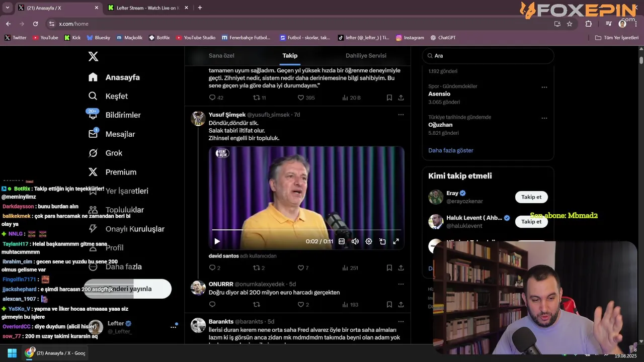Click the X logo in sidebar
This screenshot has height=362, width=644.
[93, 56]
